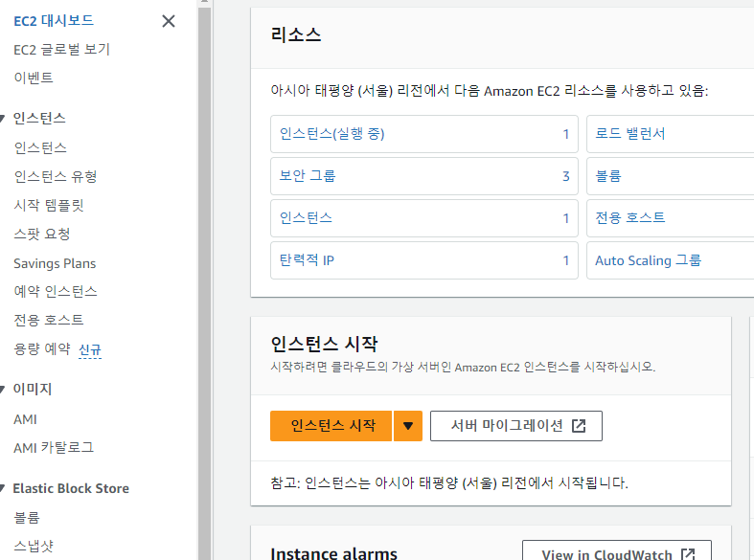754x560 pixels.
Task: Click View in CloudWatch button
Action: (x=617, y=550)
